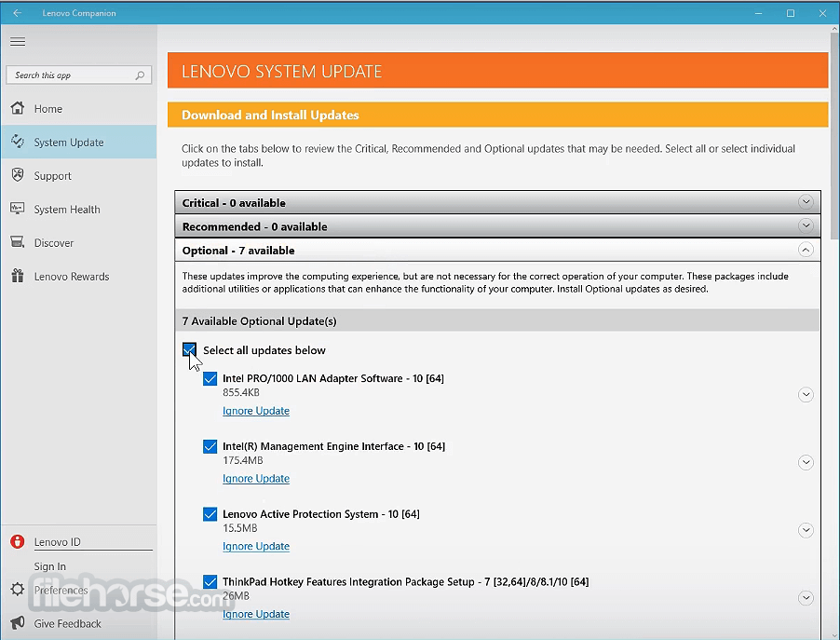
Task: Click the search magnifier icon
Action: point(140,75)
